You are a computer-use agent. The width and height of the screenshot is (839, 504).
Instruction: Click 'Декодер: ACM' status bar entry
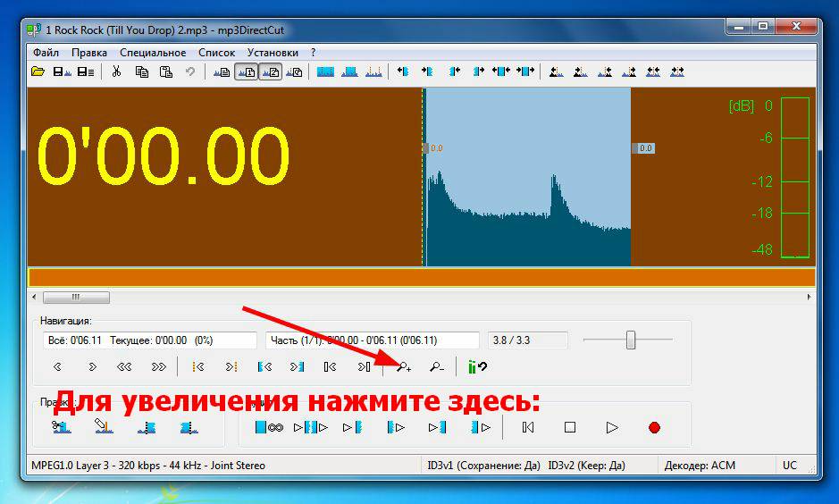coord(700,466)
